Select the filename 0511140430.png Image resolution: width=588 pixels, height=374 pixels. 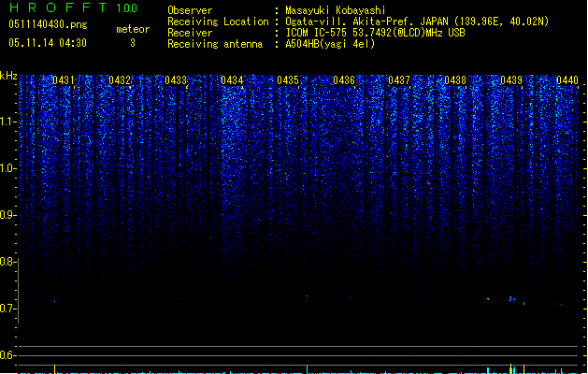(x=48, y=24)
